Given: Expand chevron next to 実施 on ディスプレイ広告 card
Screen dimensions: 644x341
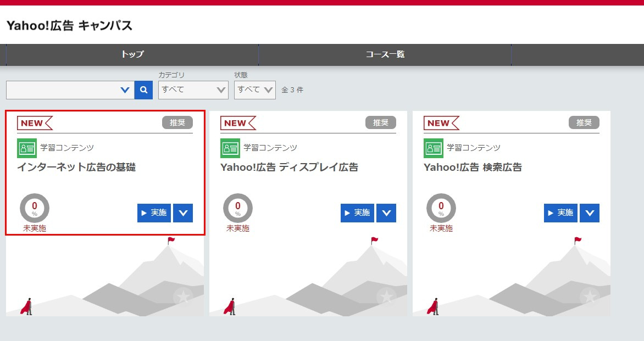Looking at the screenshot, I should tap(386, 213).
